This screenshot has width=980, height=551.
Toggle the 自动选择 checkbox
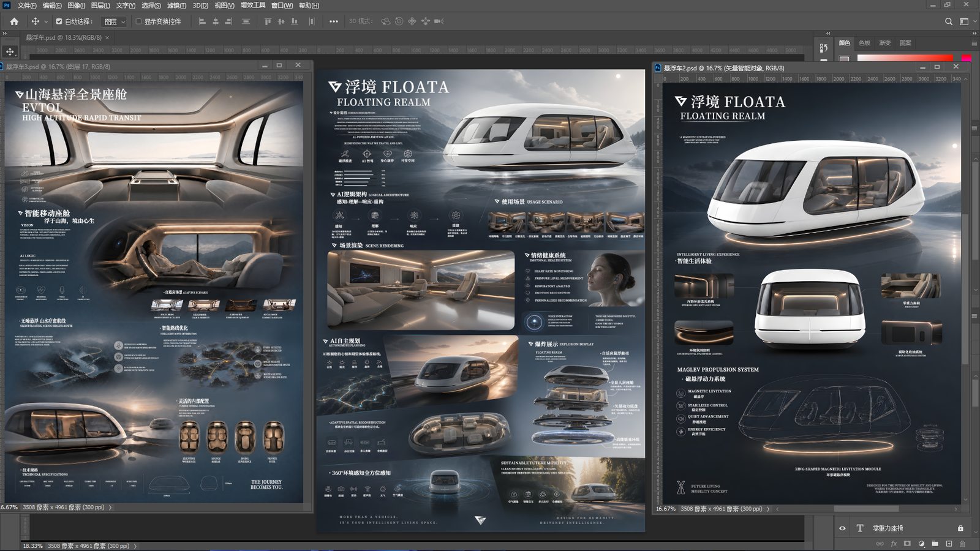click(x=59, y=21)
